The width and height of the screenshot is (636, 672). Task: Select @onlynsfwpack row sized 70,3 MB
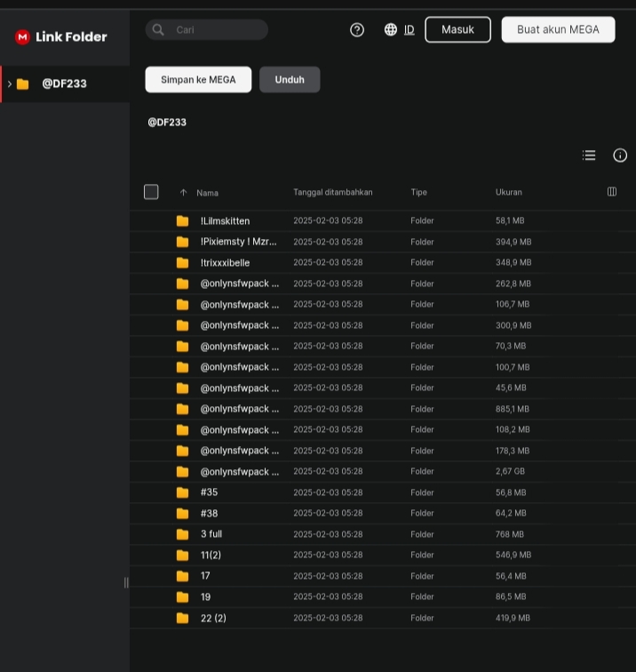[383, 347]
